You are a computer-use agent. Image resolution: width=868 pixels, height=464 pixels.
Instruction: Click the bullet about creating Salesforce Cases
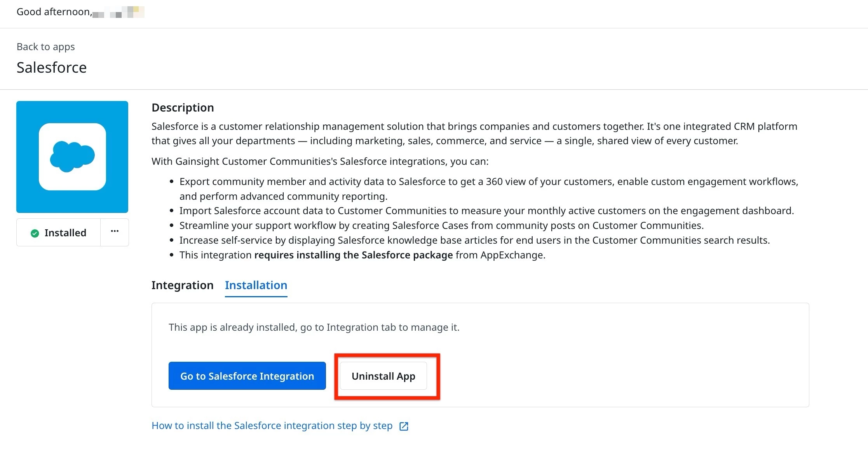[441, 226]
